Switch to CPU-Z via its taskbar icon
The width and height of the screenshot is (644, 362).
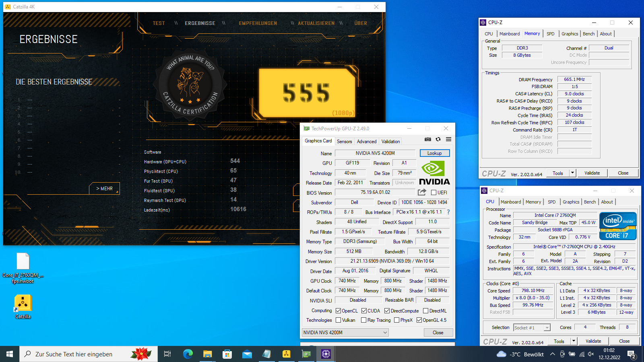[326, 354]
